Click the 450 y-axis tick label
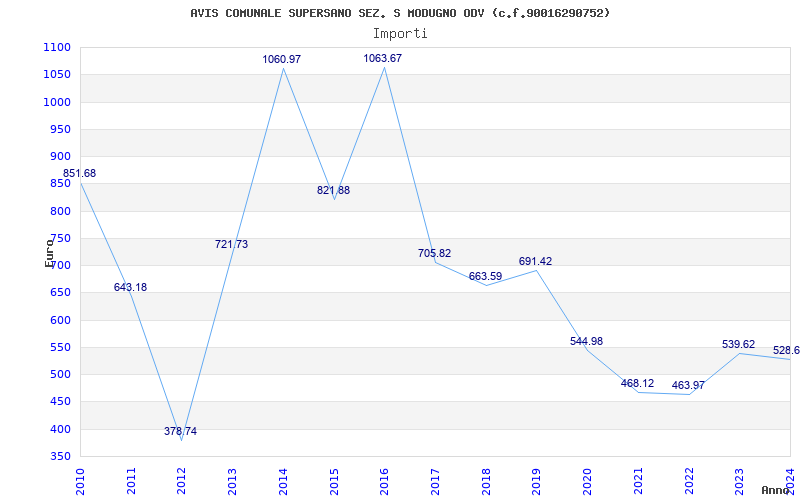Screen dimensions: 800x500 tap(60, 402)
